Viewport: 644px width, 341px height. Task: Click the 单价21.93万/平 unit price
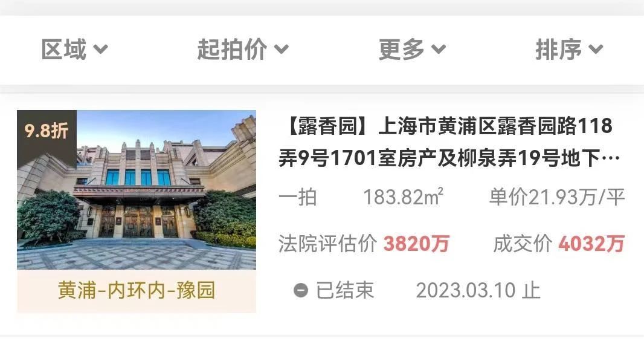(x=557, y=197)
